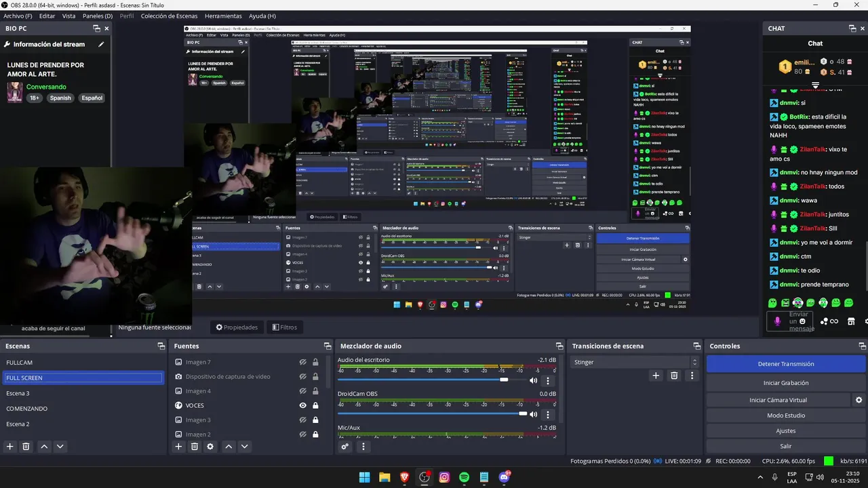Add a new scene with plus button
Image resolution: width=868 pixels, height=488 pixels.
9,447
